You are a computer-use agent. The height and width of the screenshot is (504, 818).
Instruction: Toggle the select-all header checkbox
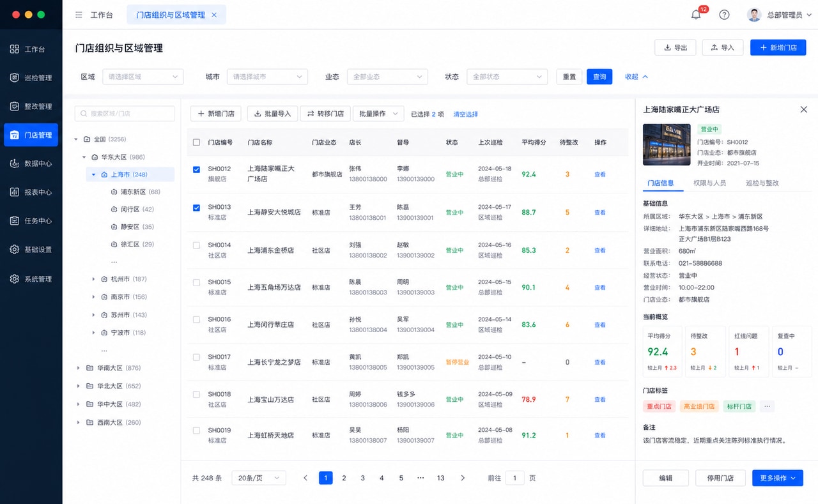[x=196, y=142]
